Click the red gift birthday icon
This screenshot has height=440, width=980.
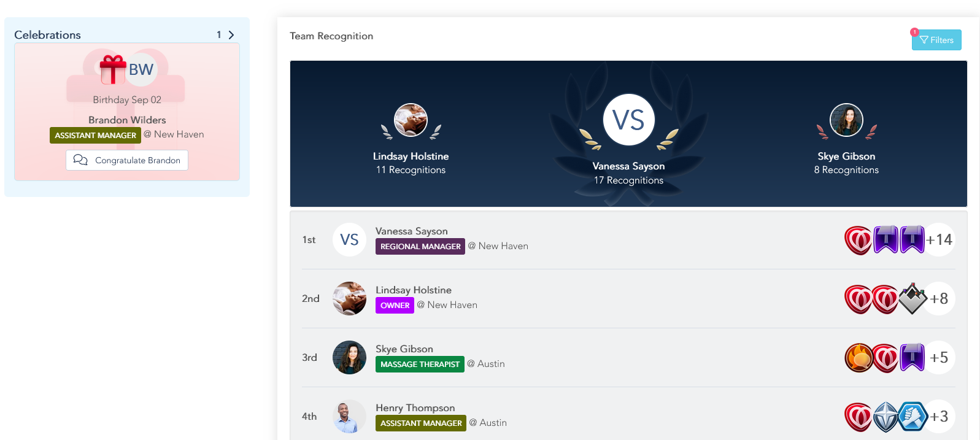[112, 69]
